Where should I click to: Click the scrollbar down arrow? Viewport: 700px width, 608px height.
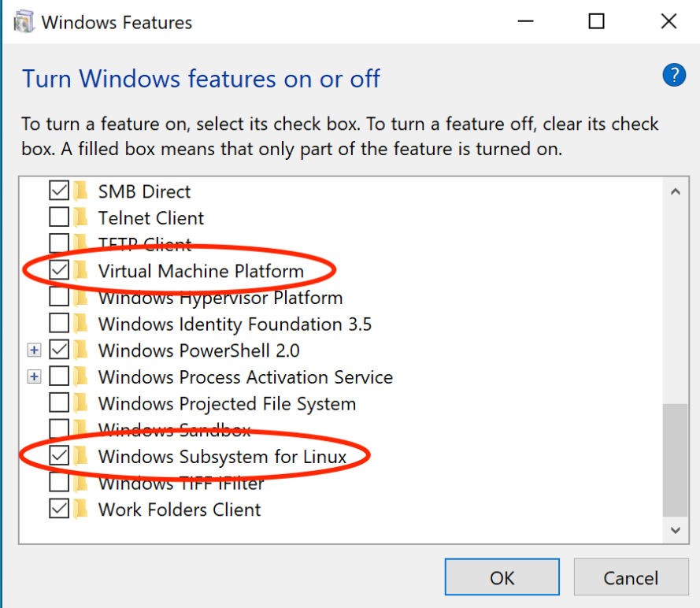tap(675, 530)
